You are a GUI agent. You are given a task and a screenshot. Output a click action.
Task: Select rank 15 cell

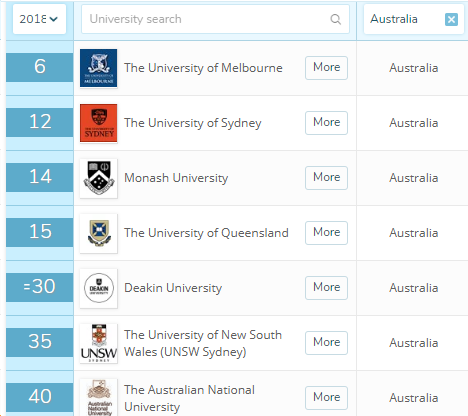click(x=40, y=232)
